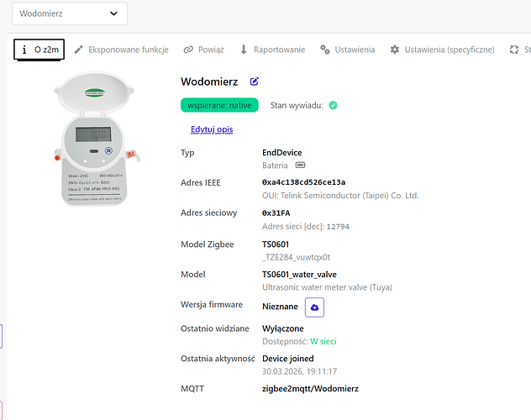
Task: Click the IEEE address 0xa4c138cd526ce13a
Action: 304,182
